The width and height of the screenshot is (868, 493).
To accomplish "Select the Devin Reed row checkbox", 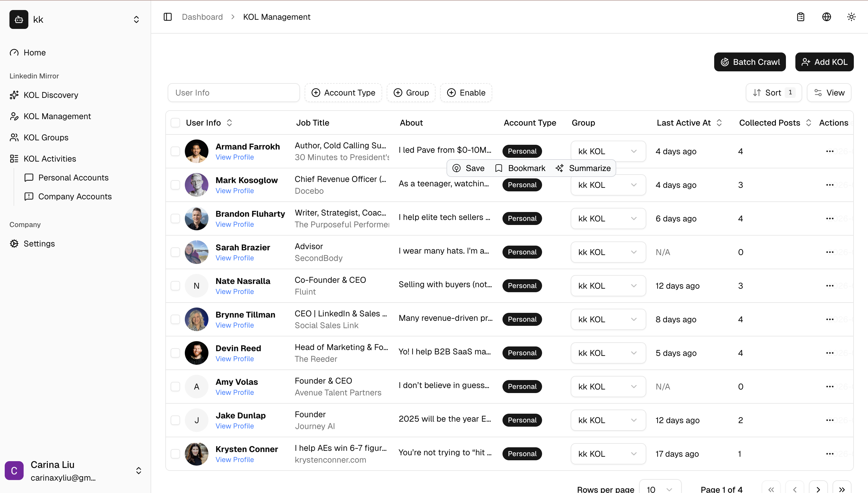I will point(175,353).
